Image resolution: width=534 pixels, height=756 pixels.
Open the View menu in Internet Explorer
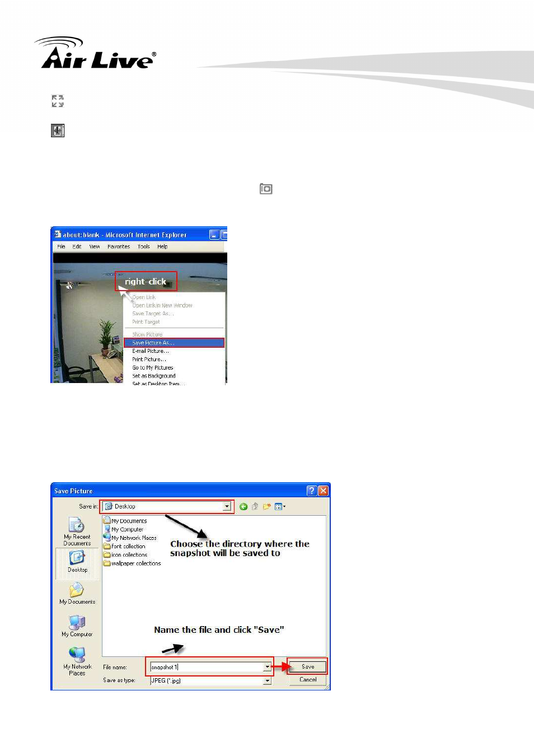(95, 246)
